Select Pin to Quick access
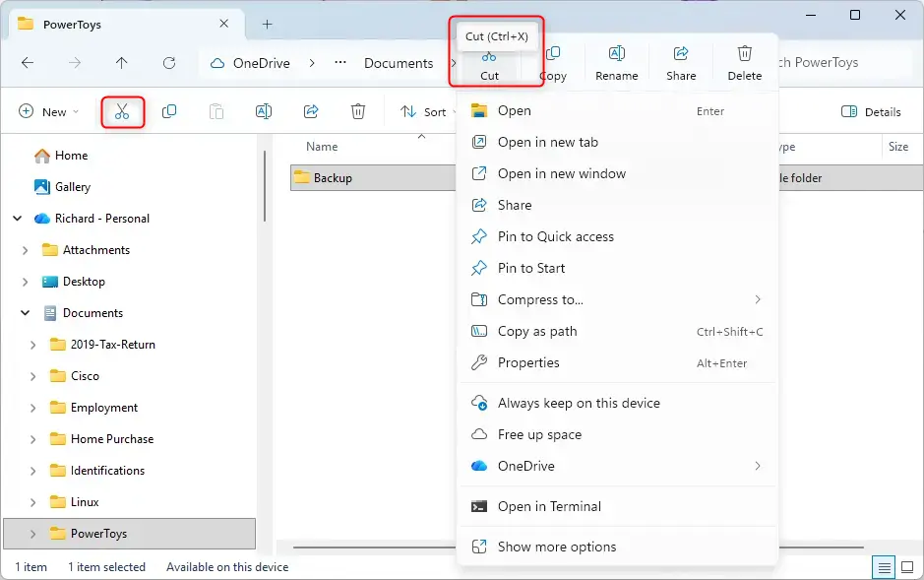This screenshot has height=580, width=924. tap(617, 237)
